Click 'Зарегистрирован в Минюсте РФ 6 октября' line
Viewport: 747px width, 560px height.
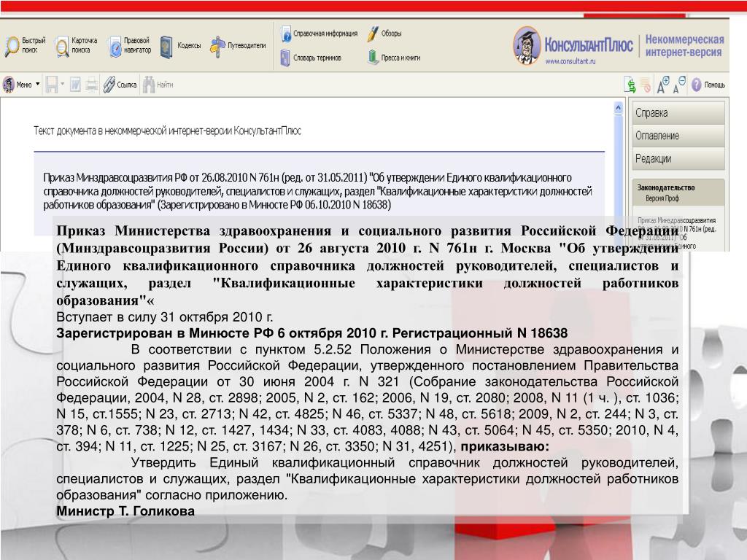tap(312, 333)
